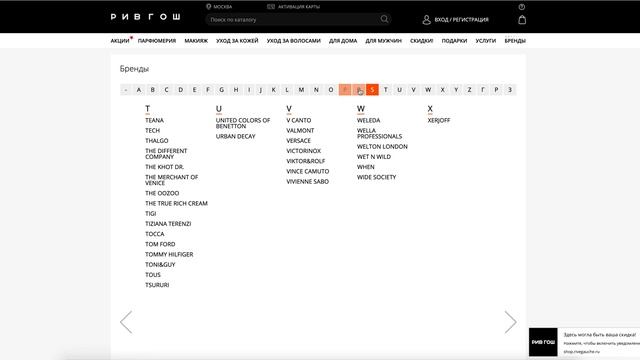Open the Для мужчин menu
Screen dimensions: 640x360
(383, 41)
